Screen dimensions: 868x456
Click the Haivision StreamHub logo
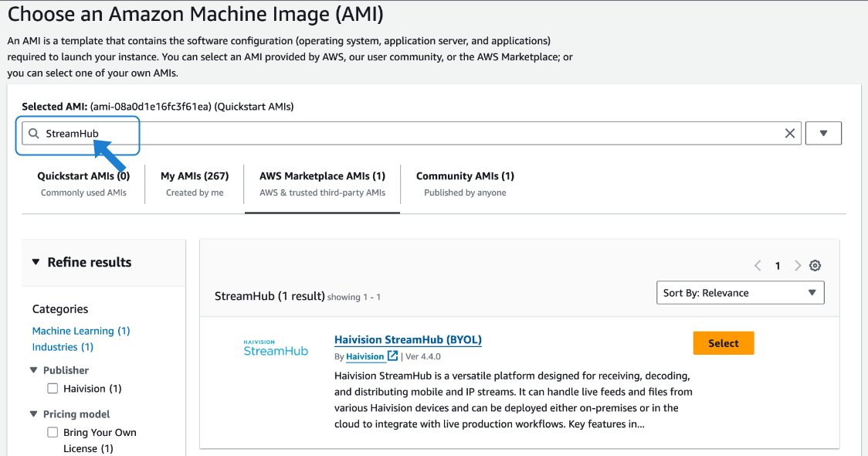pyautogui.click(x=276, y=348)
